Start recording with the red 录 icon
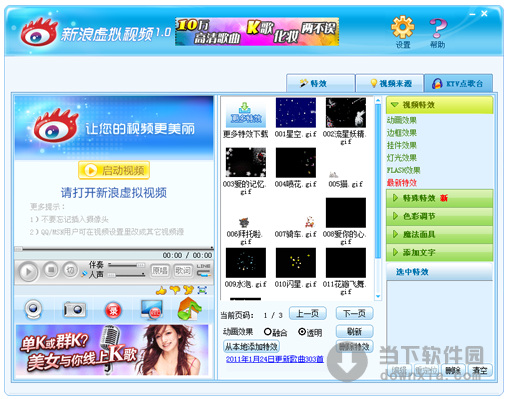 click(x=113, y=310)
